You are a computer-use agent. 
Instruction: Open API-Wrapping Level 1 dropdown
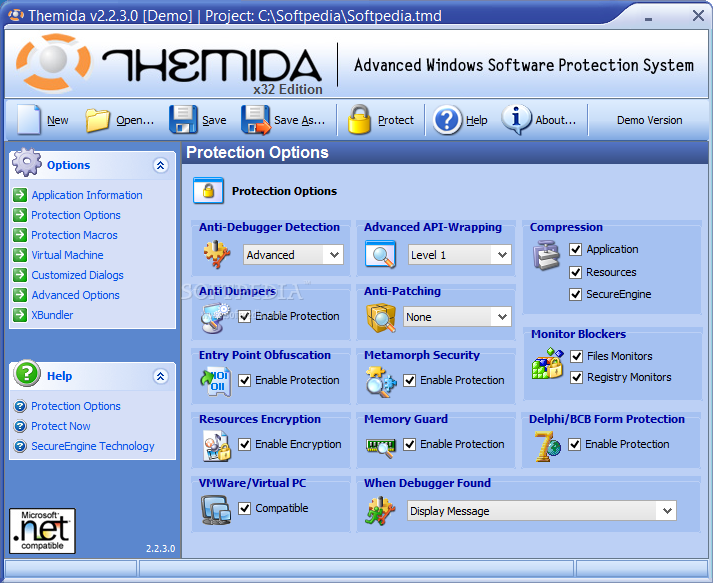[x=460, y=255]
